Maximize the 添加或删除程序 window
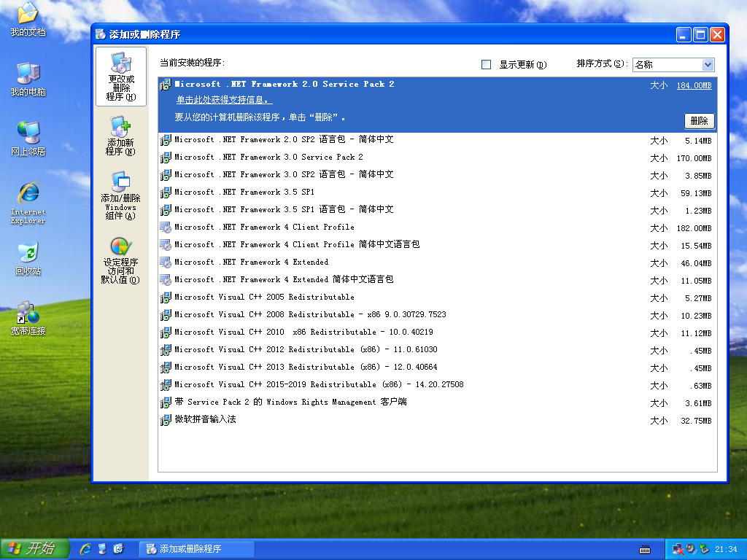The height and width of the screenshot is (560, 747). pyautogui.click(x=700, y=35)
